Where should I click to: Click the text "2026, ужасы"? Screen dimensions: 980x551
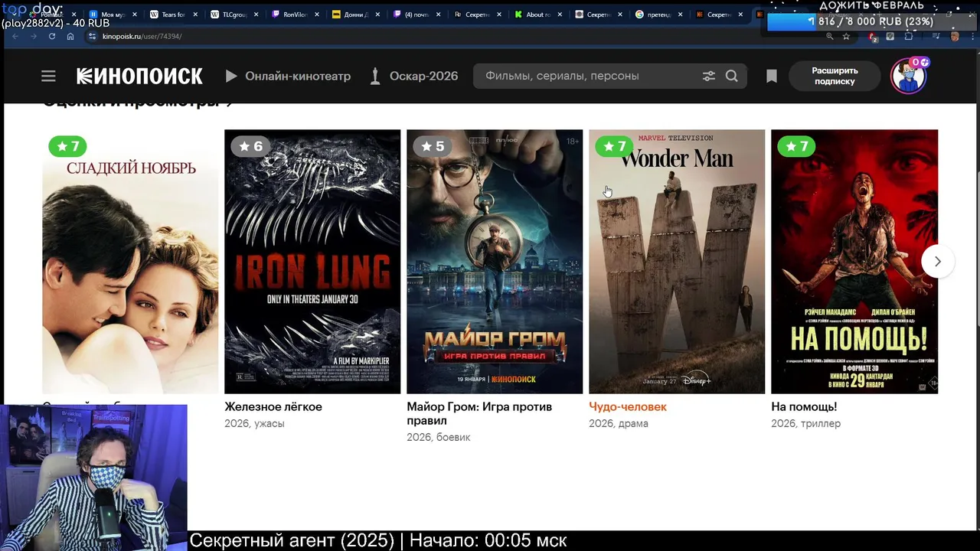[254, 423]
